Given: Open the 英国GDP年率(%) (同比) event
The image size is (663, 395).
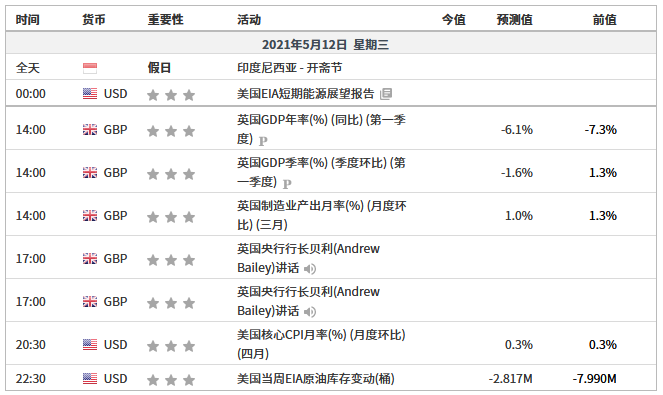Looking at the screenshot, I should pos(321,129).
